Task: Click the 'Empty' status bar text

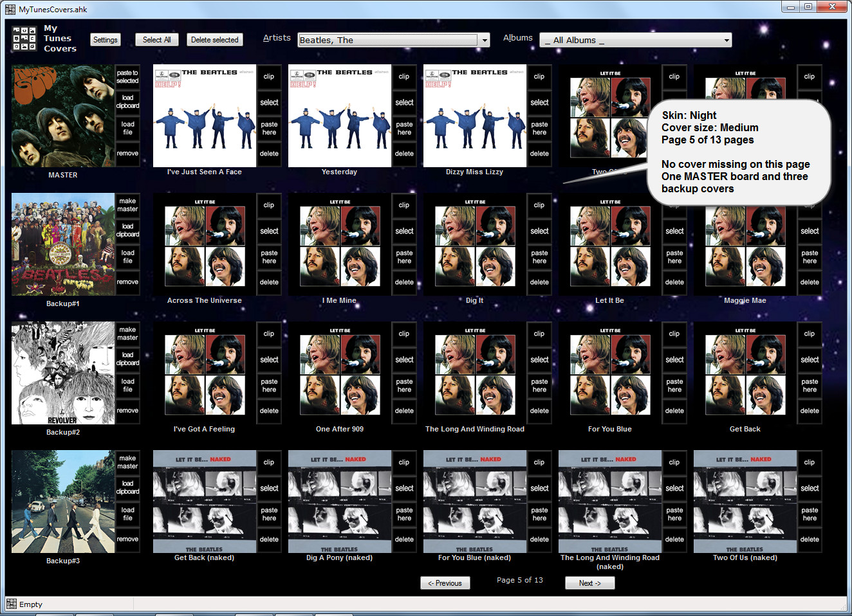Action: (31, 604)
